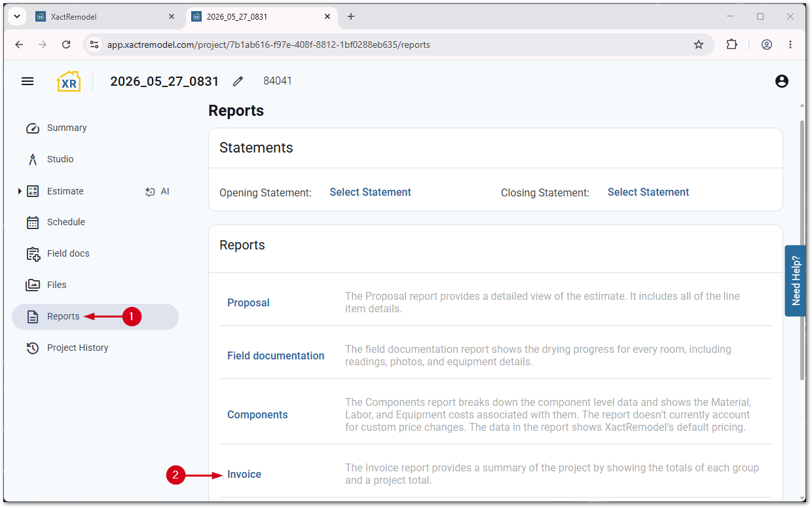Open the hamburger navigation menu
This screenshot has height=508, width=812.
click(x=28, y=81)
